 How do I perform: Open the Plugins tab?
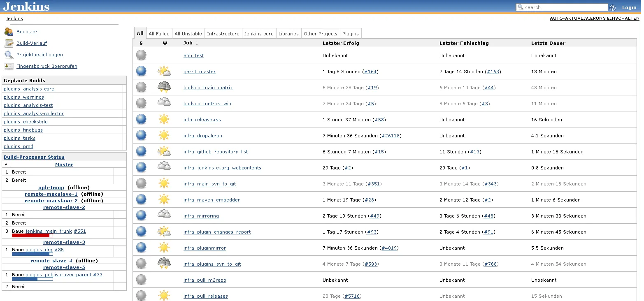pyautogui.click(x=350, y=33)
